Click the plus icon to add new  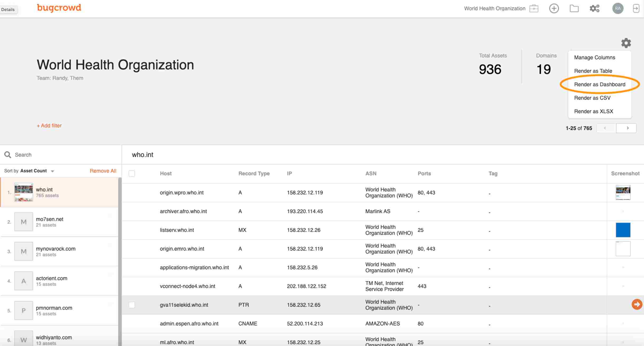554,8
